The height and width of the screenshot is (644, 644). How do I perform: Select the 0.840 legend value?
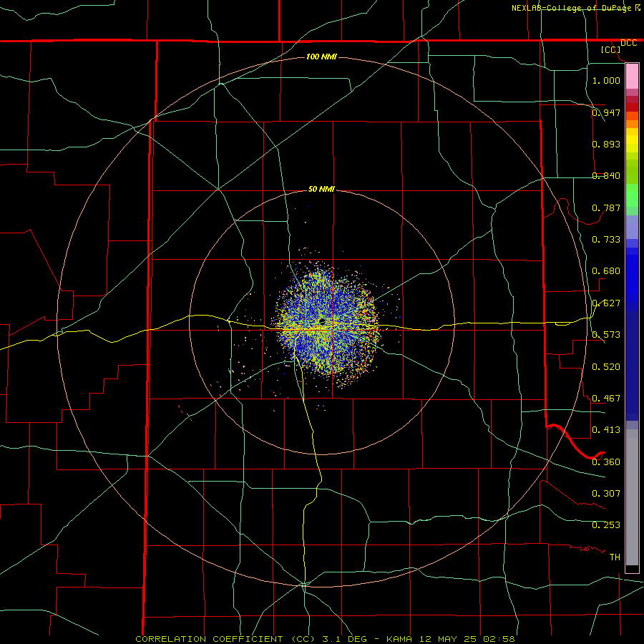coord(606,176)
